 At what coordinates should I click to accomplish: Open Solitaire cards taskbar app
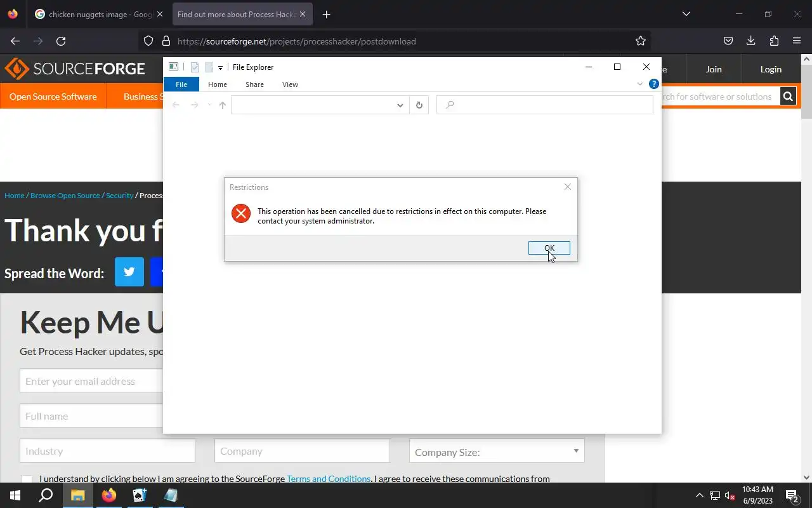coord(140,495)
